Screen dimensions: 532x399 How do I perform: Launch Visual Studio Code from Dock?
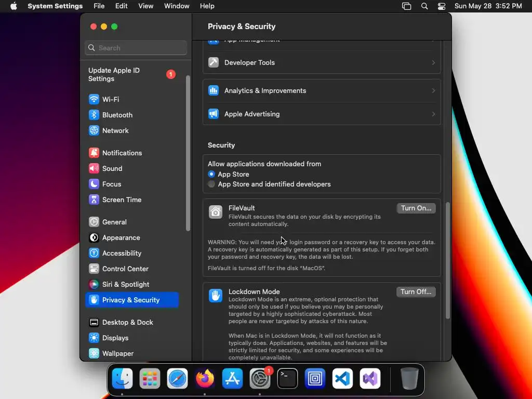342,378
